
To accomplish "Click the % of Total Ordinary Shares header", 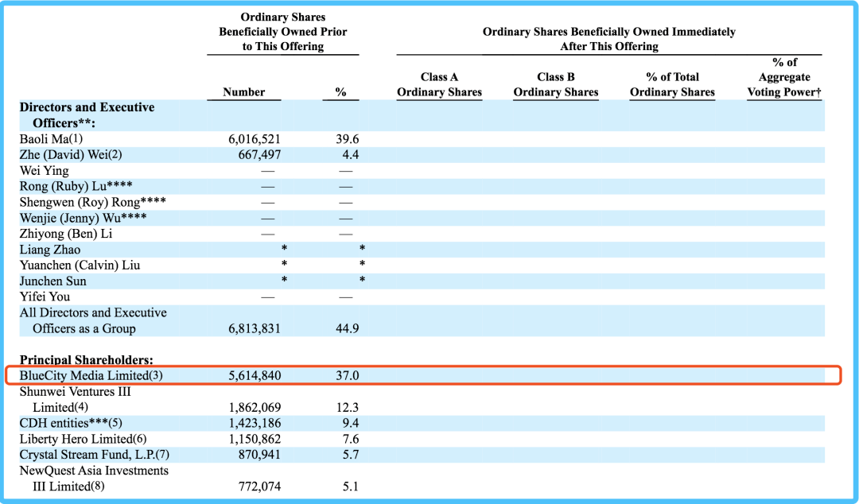I will coord(672,84).
